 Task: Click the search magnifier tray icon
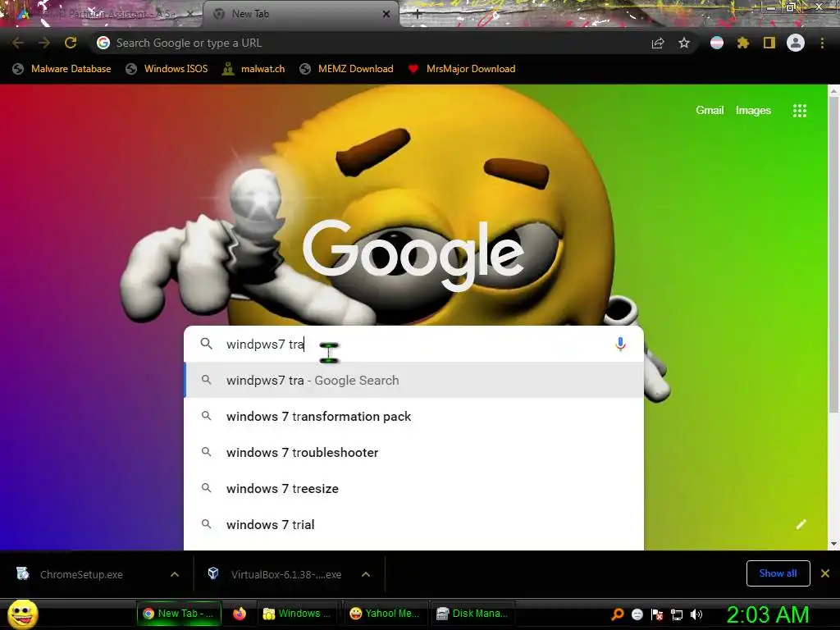coord(618,614)
